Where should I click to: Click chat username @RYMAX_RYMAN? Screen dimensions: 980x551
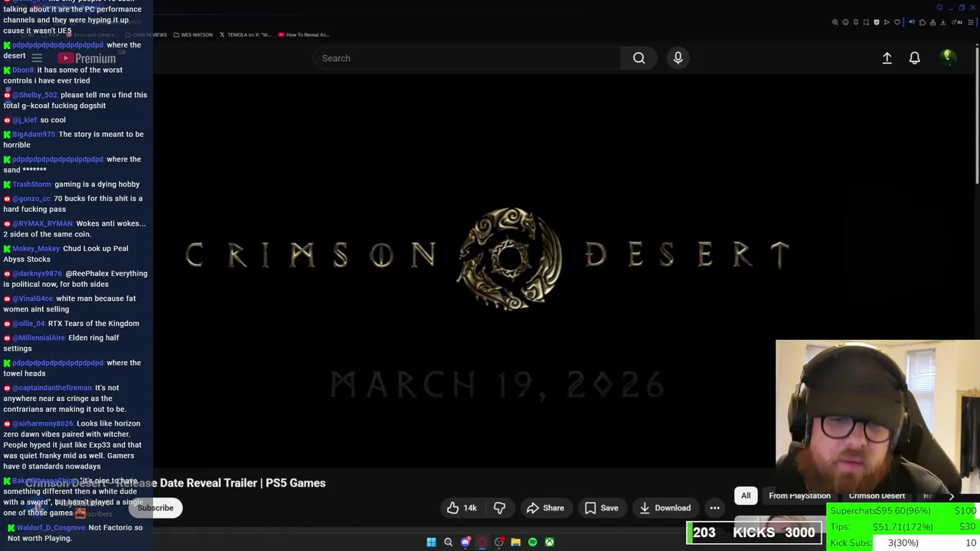(x=43, y=223)
